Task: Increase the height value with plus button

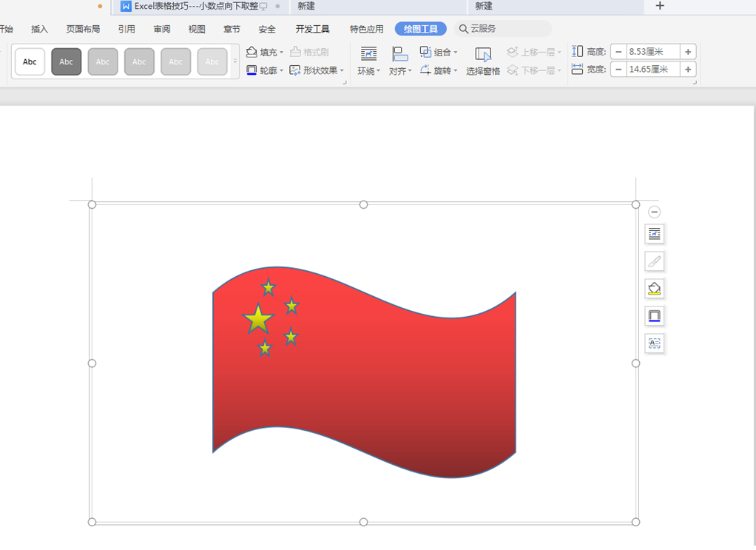Action: pyautogui.click(x=688, y=52)
